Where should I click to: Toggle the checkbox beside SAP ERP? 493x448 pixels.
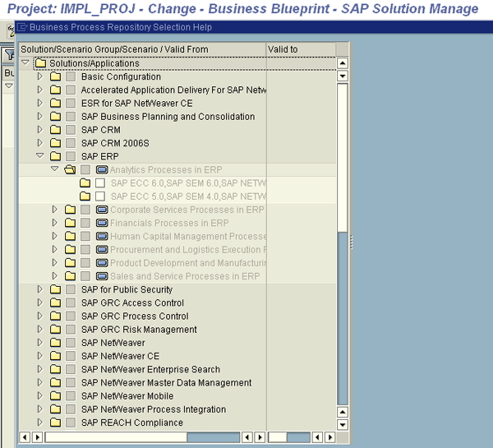71,156
